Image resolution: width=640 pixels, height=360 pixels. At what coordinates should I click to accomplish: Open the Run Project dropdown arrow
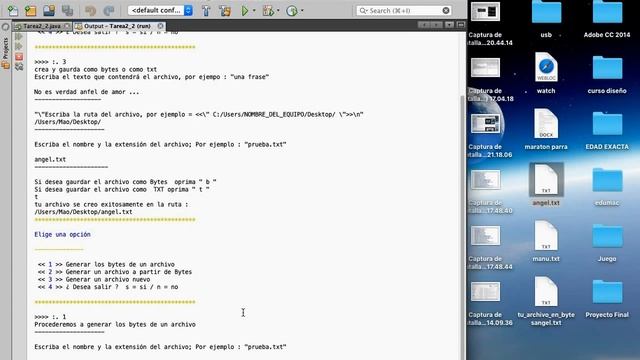(x=254, y=11)
